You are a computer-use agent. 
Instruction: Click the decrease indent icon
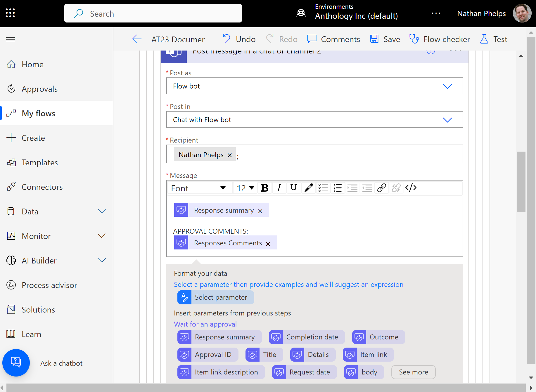tap(367, 188)
